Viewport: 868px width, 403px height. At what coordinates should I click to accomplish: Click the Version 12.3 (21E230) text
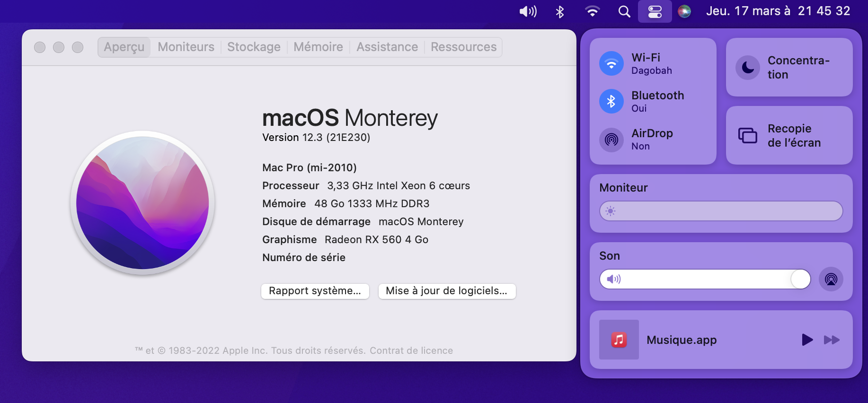[316, 138]
